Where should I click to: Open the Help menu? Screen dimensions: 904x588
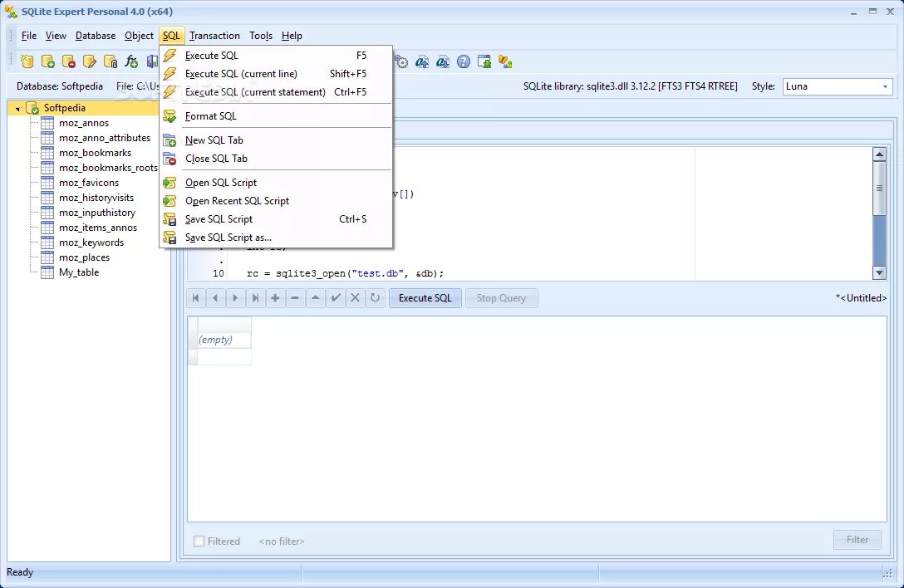pos(292,36)
